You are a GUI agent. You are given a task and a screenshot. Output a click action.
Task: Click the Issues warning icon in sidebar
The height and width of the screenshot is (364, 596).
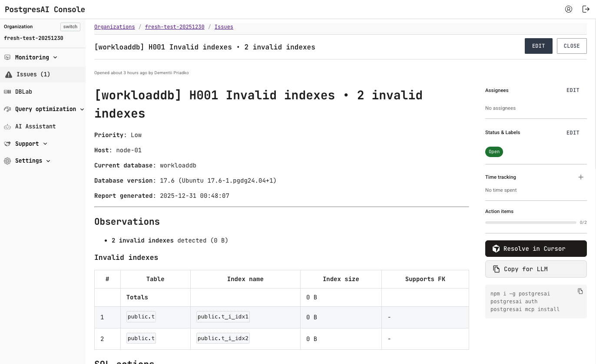[x=8, y=74]
